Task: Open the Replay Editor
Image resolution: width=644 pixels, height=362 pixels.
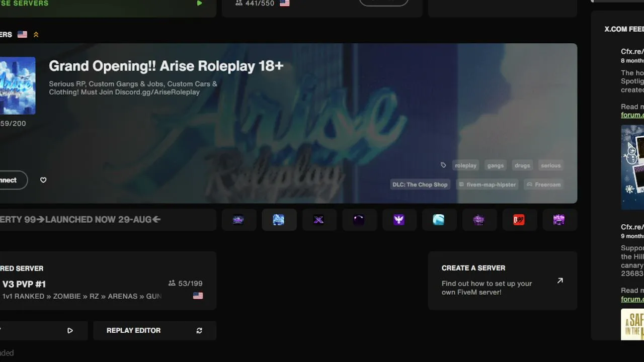Action: 154,330
